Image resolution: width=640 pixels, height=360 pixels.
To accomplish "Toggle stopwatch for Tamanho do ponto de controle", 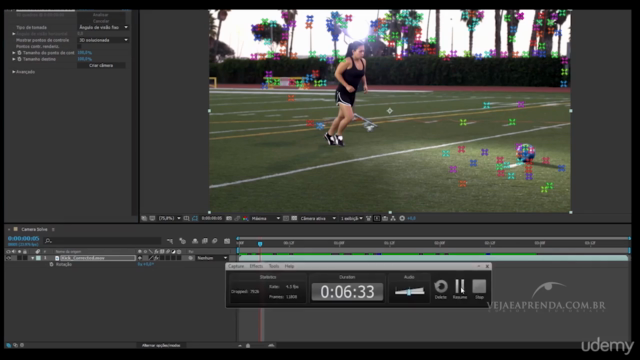I will point(19,53).
